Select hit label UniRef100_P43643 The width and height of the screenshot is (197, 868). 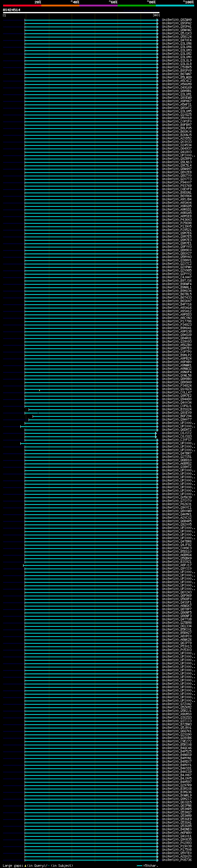click(x=177, y=220)
